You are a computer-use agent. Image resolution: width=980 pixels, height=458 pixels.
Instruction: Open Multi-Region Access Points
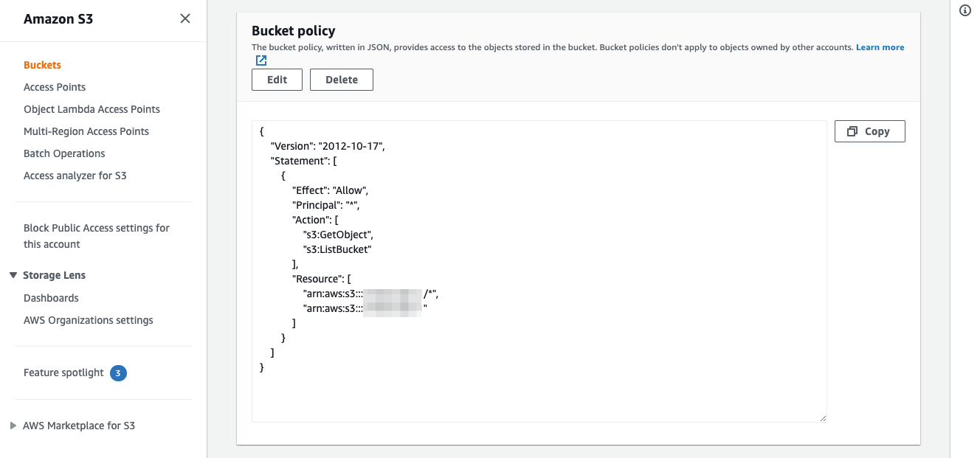[x=86, y=131]
